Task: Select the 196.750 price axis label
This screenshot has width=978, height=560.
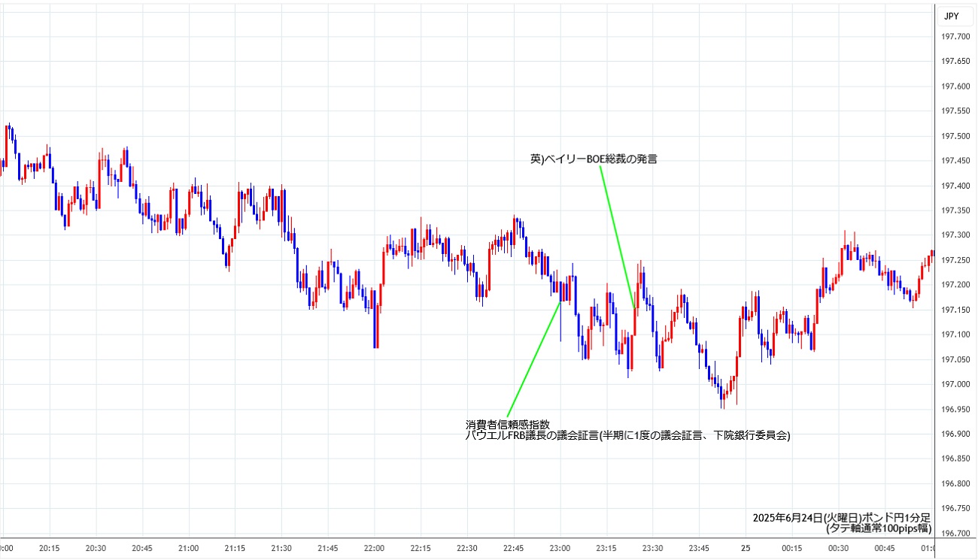Action: click(x=955, y=508)
